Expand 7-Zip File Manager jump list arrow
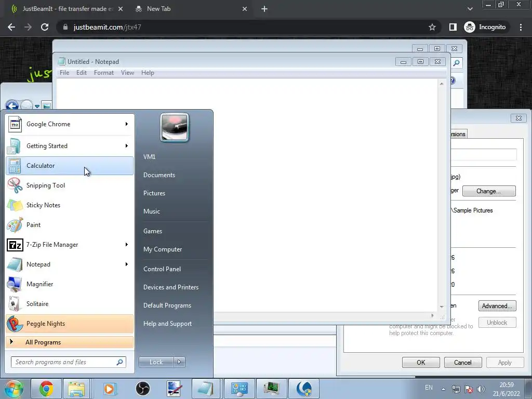 click(x=127, y=245)
